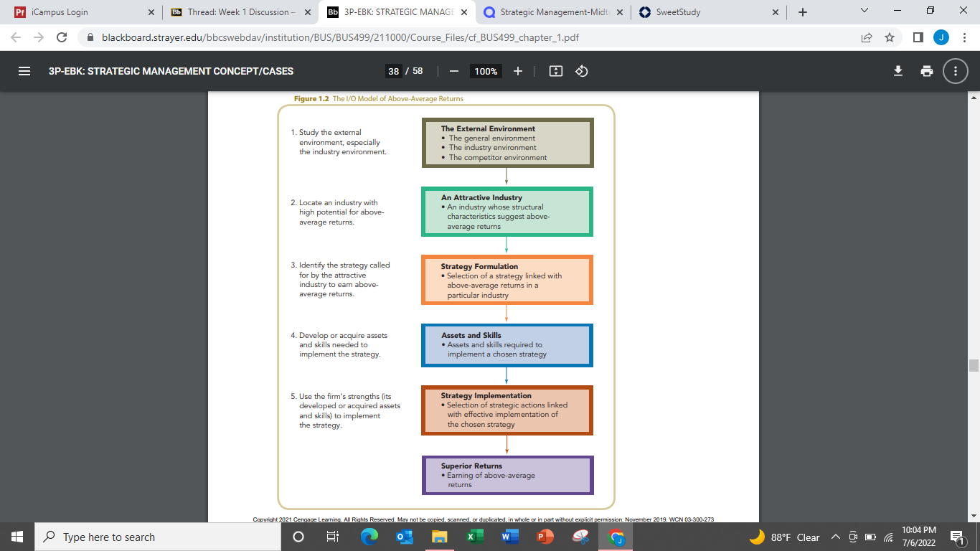Viewport: 980px width, 551px height.
Task: Click An Attractive Industry heading
Action: 481,197
